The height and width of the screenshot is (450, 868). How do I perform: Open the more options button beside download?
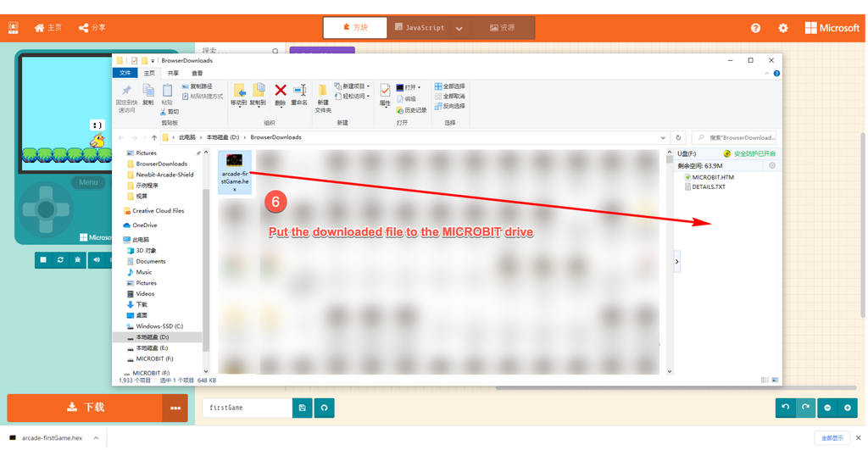click(x=175, y=408)
